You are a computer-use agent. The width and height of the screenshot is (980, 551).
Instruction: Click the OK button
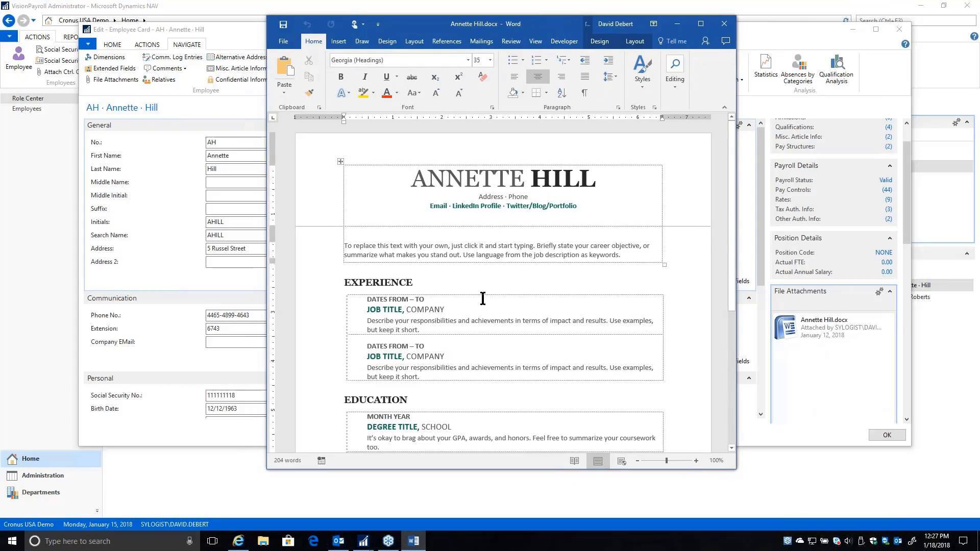(x=887, y=435)
